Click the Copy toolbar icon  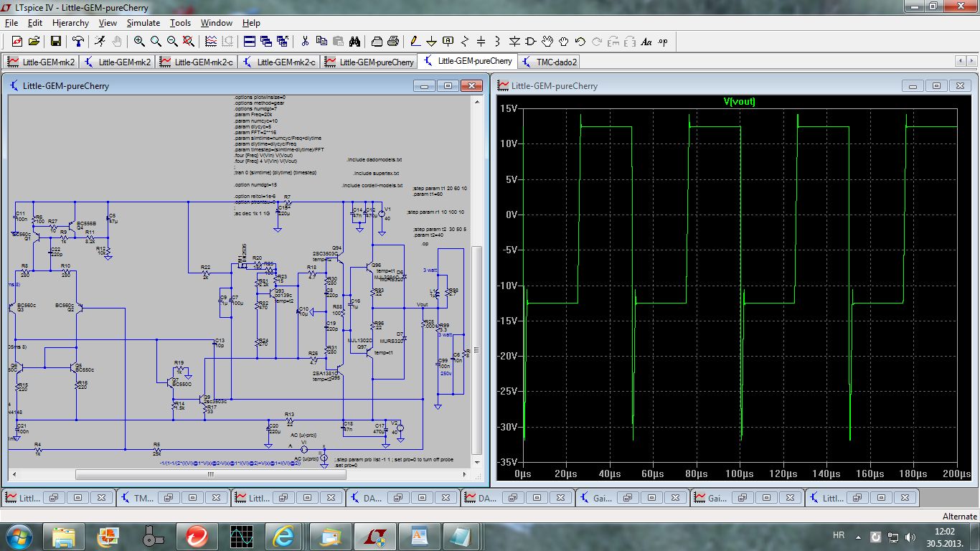click(321, 42)
